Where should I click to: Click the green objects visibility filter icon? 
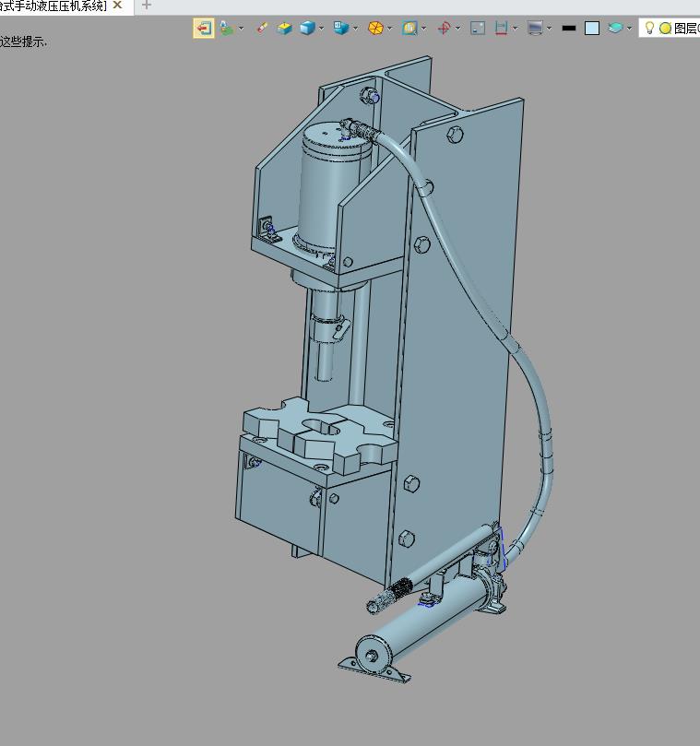pyautogui.click(x=227, y=28)
